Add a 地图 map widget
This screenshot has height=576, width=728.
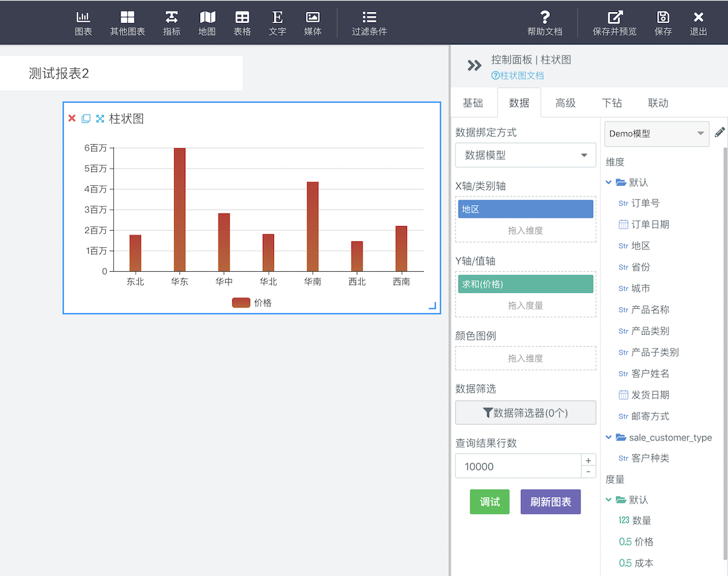click(x=207, y=23)
